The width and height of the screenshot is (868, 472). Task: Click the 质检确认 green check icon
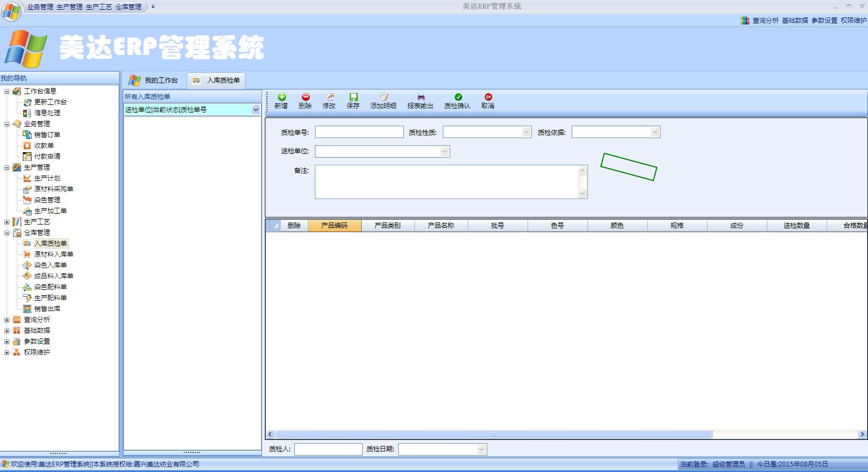pyautogui.click(x=457, y=97)
